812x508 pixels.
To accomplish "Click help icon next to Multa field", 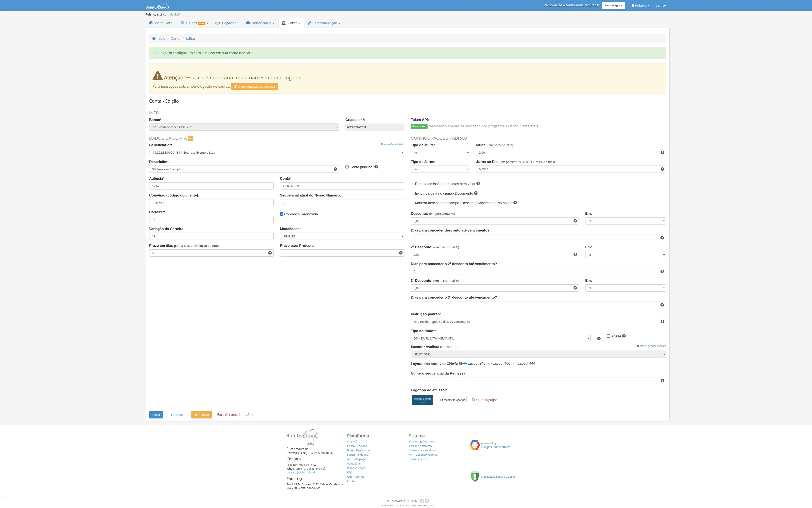I will (662, 153).
